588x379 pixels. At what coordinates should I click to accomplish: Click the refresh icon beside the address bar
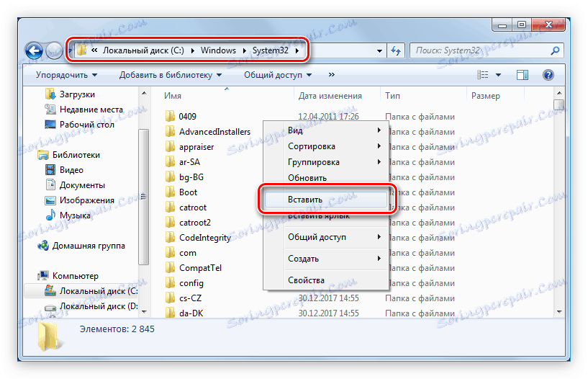(396, 50)
